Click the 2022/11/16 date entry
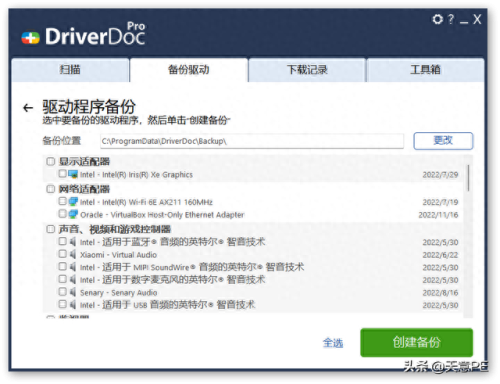Viewport: 500px width, 384px height. point(438,215)
